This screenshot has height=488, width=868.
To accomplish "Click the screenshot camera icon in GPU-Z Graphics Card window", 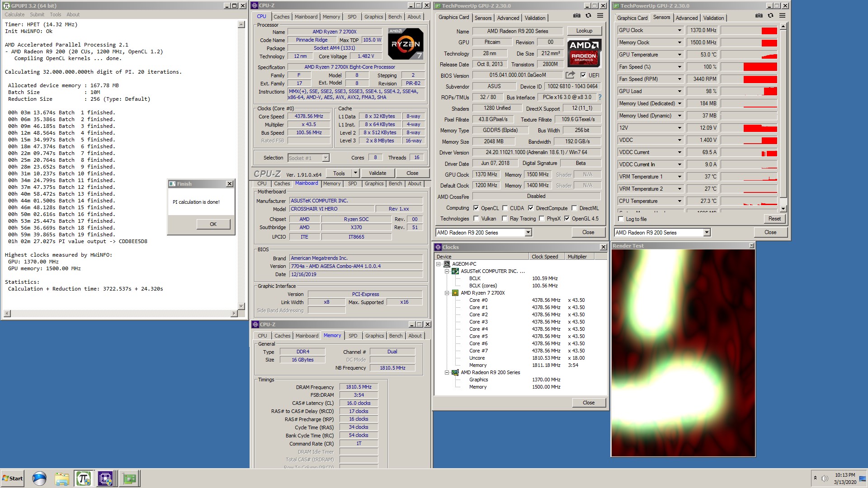I will tap(576, 16).
